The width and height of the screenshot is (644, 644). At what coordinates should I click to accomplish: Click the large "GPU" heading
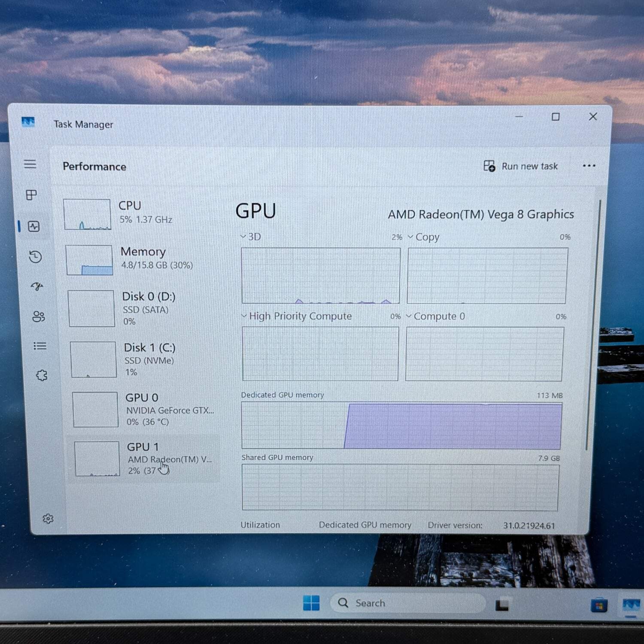coord(256,211)
